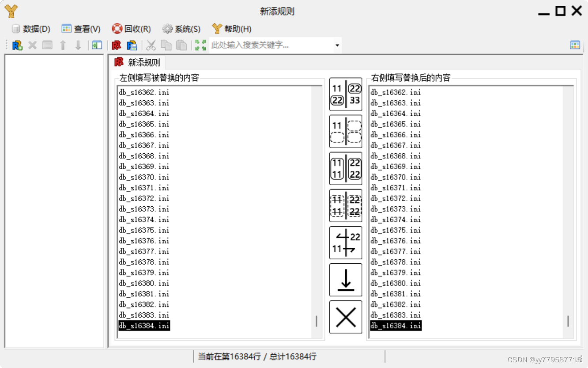Click the empty left sidebar list panel
588x368 pixels.
tap(54, 201)
